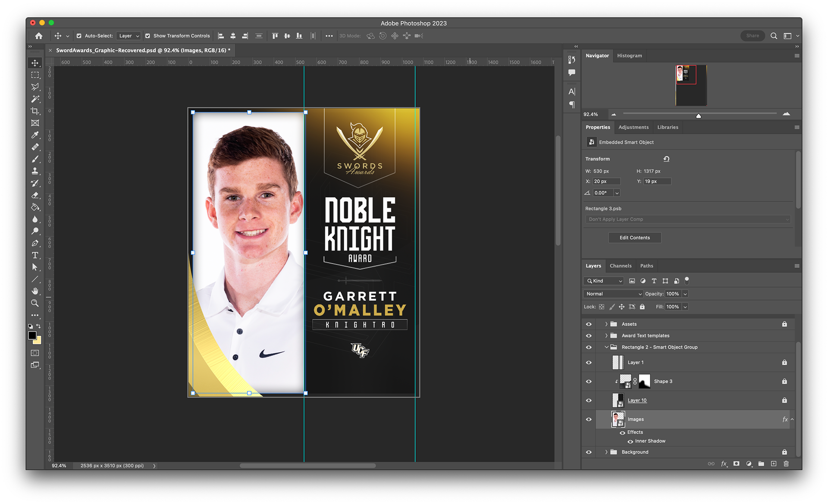Image resolution: width=828 pixels, height=504 pixels.
Task: Hide the Assets group
Action: coord(589,324)
